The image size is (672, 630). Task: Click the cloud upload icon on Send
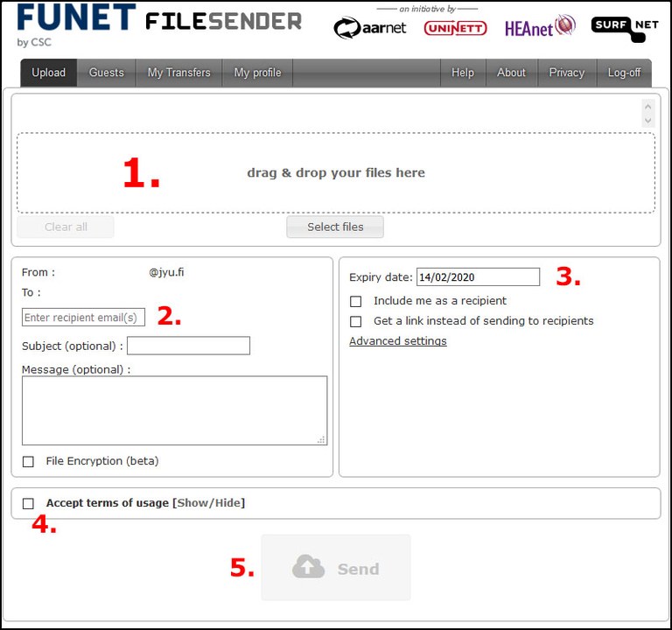pos(308,567)
